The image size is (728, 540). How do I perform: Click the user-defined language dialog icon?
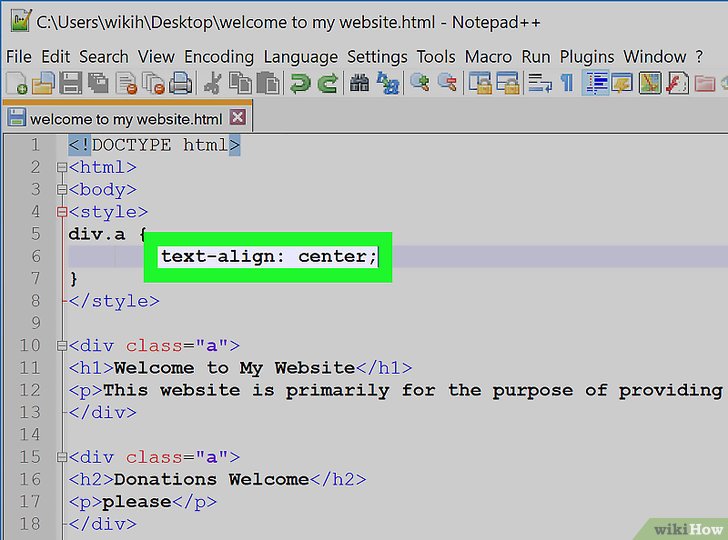pos(623,84)
